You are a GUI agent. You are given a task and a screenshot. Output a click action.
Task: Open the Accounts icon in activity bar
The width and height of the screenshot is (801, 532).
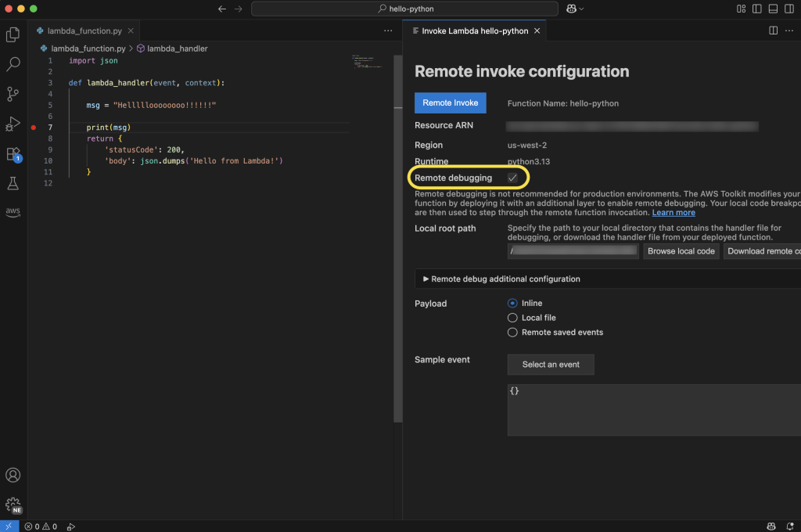(x=13, y=475)
